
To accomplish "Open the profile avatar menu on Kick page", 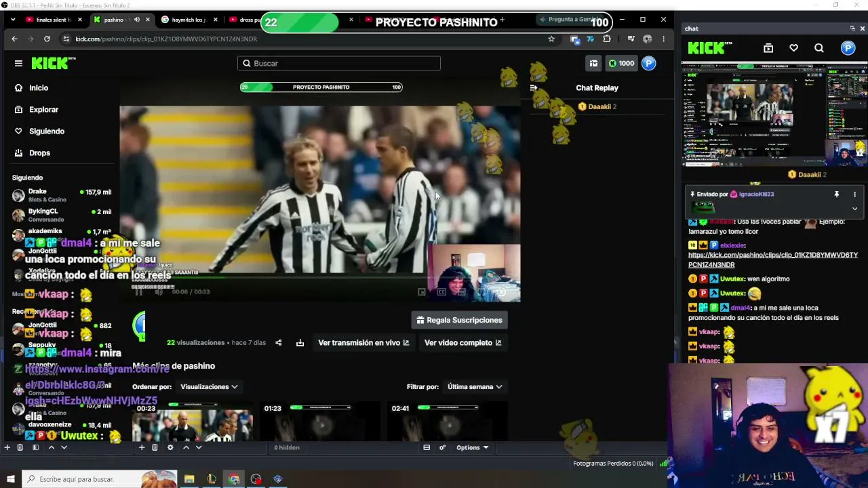I will 649,63.
